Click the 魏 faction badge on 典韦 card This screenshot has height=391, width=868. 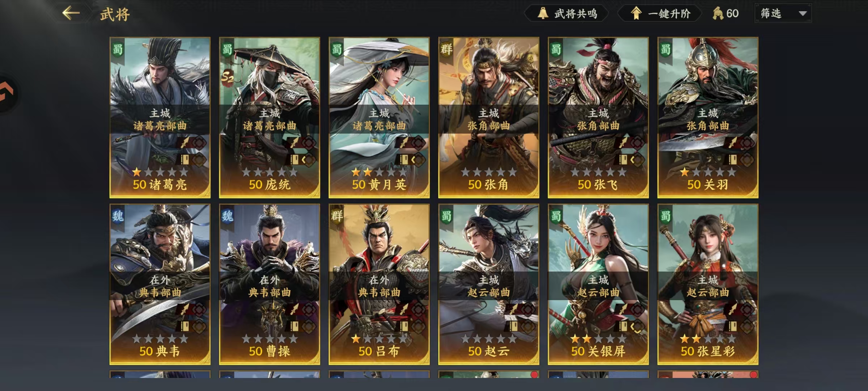pos(118,216)
